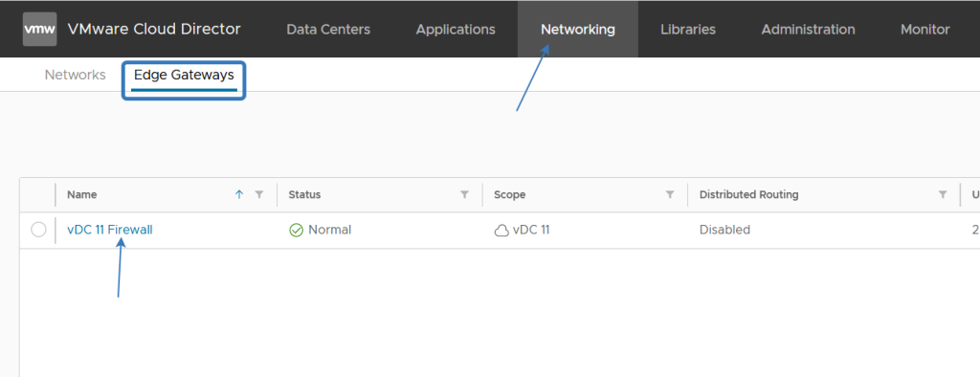Open the Data Centers menu
Image resolution: width=980 pixels, height=377 pixels.
click(x=328, y=30)
